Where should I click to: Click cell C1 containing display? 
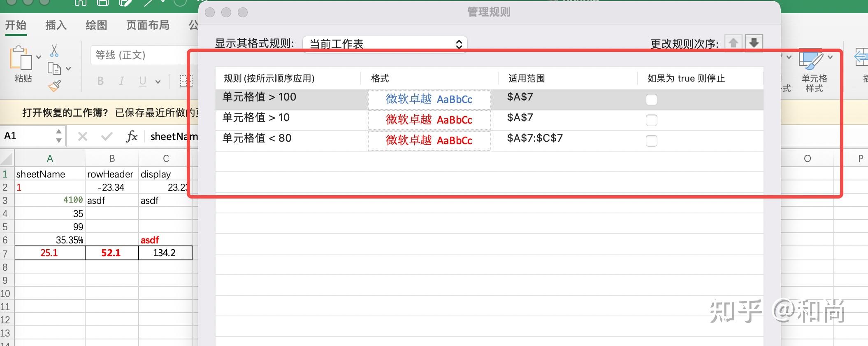click(x=166, y=174)
